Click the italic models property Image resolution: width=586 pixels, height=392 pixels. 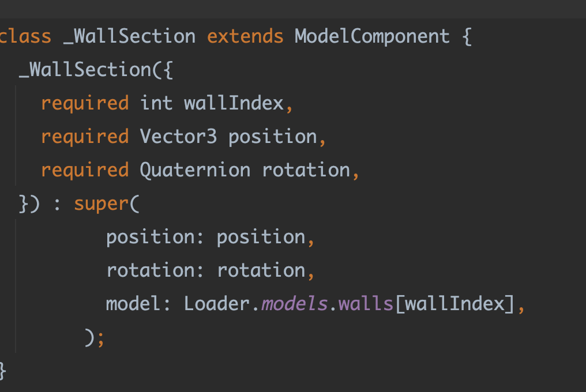pyautogui.click(x=294, y=304)
